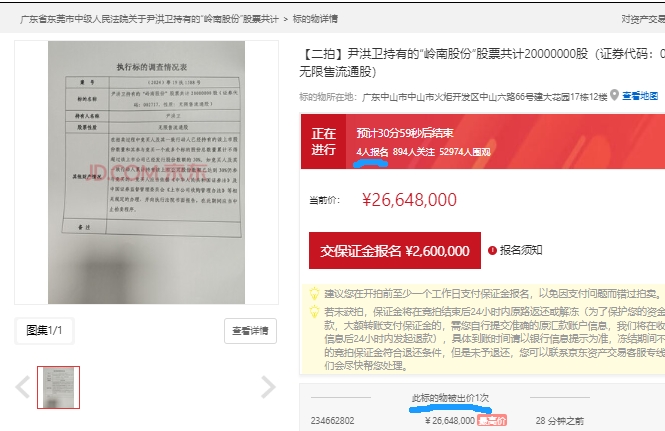Image resolution: width=665 pixels, height=431 pixels.
Task: Click 交保证金报名 ¥2,600,000 button
Action: (395, 250)
